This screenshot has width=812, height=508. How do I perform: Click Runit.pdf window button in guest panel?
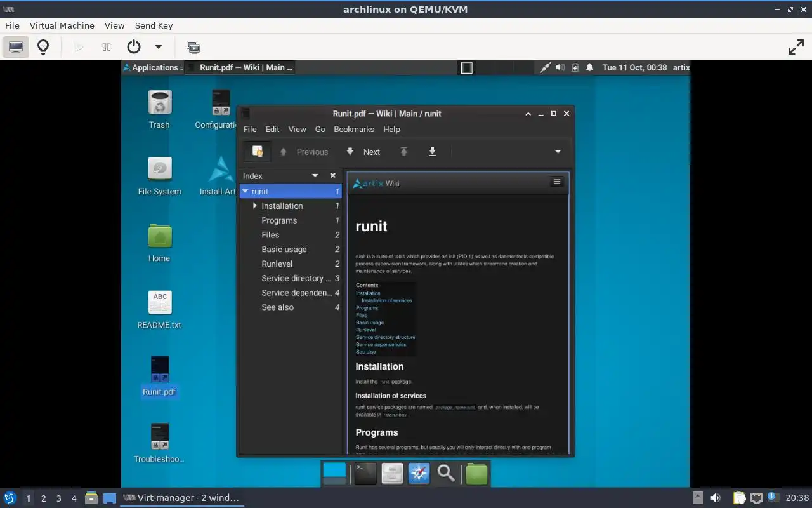click(240, 67)
